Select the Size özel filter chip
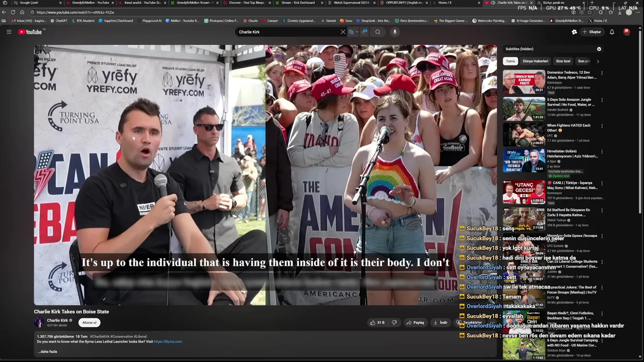Image resolution: width=644 pixels, height=362 pixels. (563, 61)
